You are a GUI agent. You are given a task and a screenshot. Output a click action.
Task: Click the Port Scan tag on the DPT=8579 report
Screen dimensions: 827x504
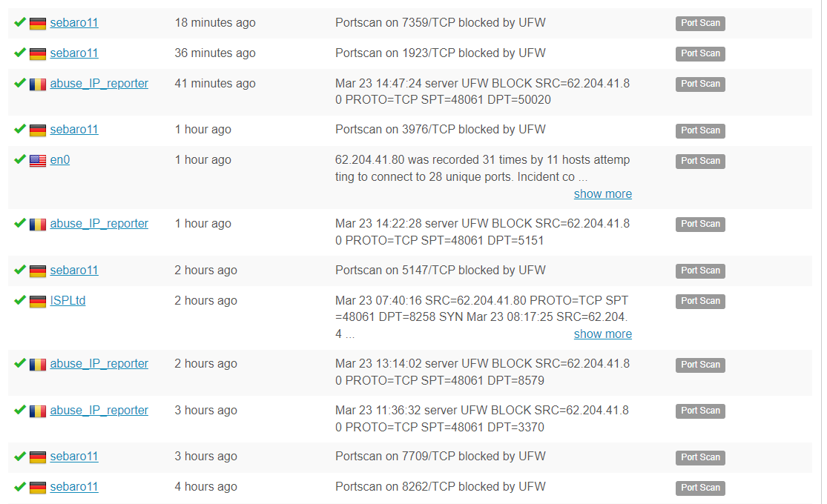(700, 365)
